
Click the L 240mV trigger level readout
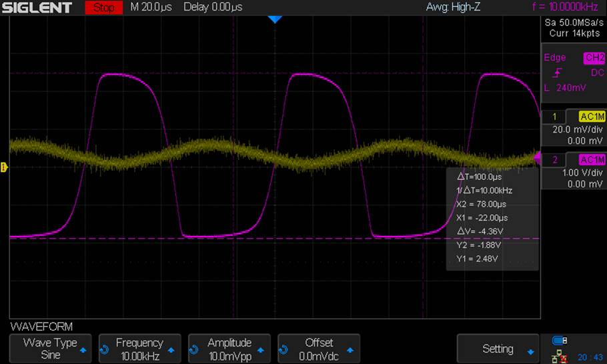coord(565,88)
